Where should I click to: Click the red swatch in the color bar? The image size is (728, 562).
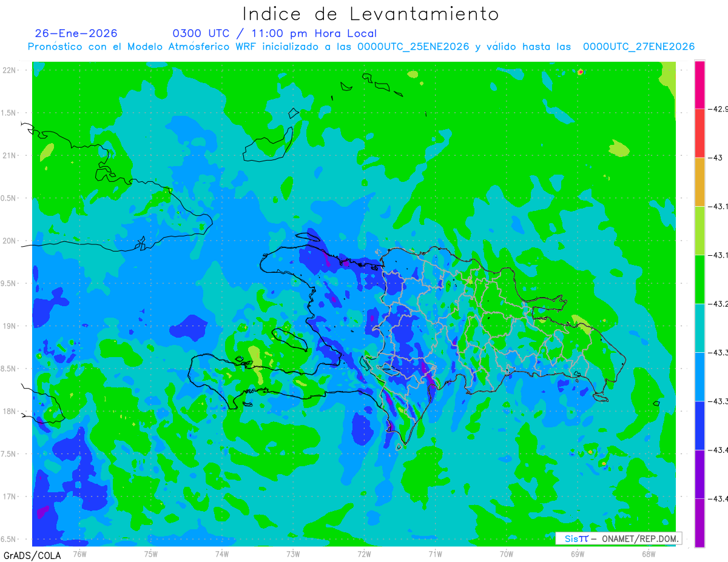(x=699, y=133)
